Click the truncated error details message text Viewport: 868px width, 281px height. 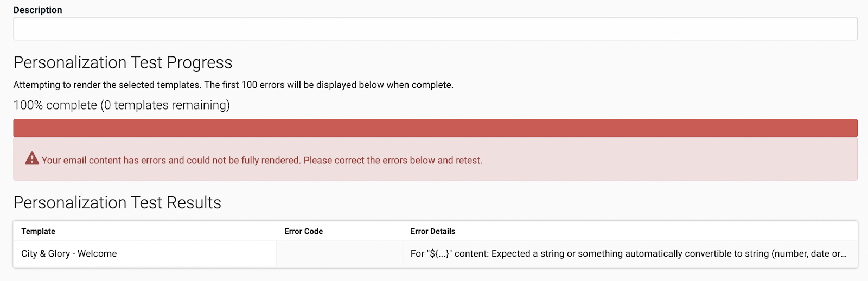point(628,254)
